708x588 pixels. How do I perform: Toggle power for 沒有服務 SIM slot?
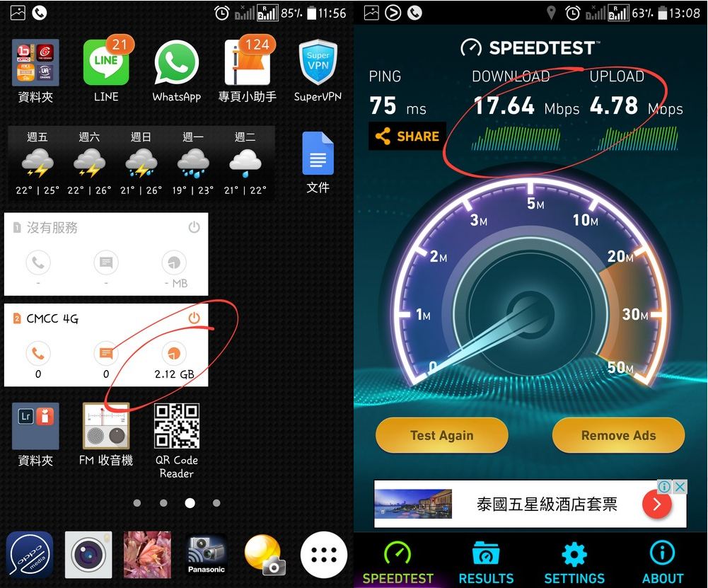click(194, 227)
